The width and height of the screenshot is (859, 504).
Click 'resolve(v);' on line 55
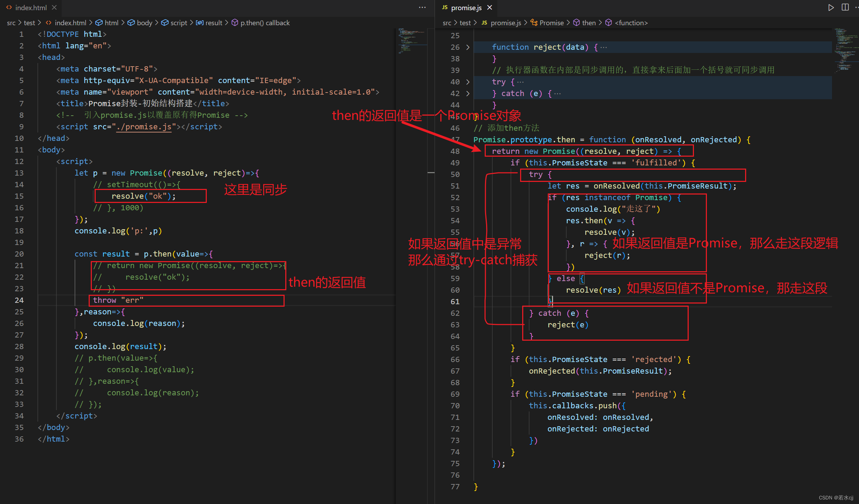tap(609, 232)
